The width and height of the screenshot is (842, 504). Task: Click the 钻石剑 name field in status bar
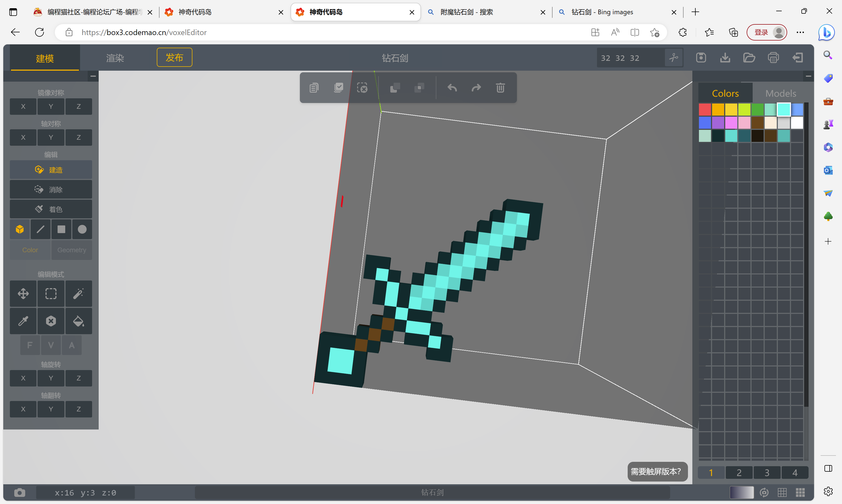click(x=432, y=492)
